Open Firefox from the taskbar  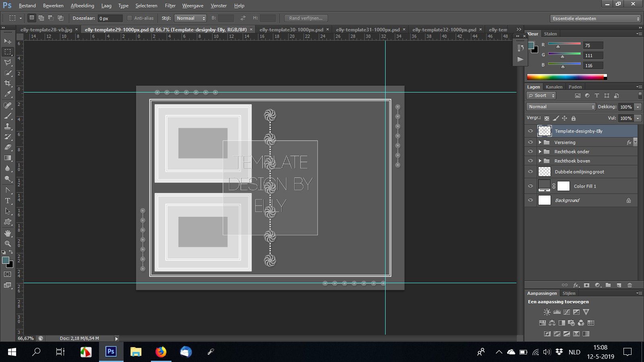(161, 352)
